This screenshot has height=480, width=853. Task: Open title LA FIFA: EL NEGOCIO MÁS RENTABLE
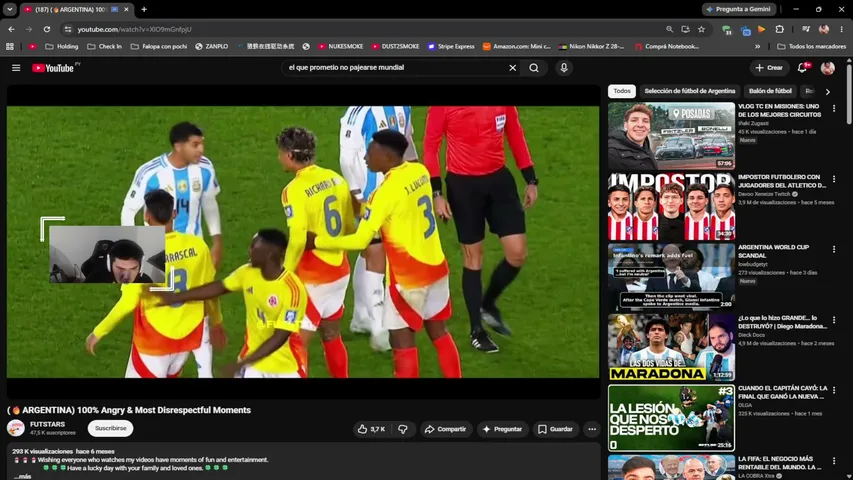780,463
